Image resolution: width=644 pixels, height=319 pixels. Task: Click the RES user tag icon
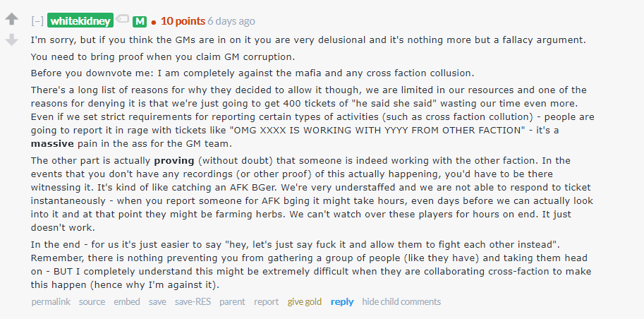[123, 20]
